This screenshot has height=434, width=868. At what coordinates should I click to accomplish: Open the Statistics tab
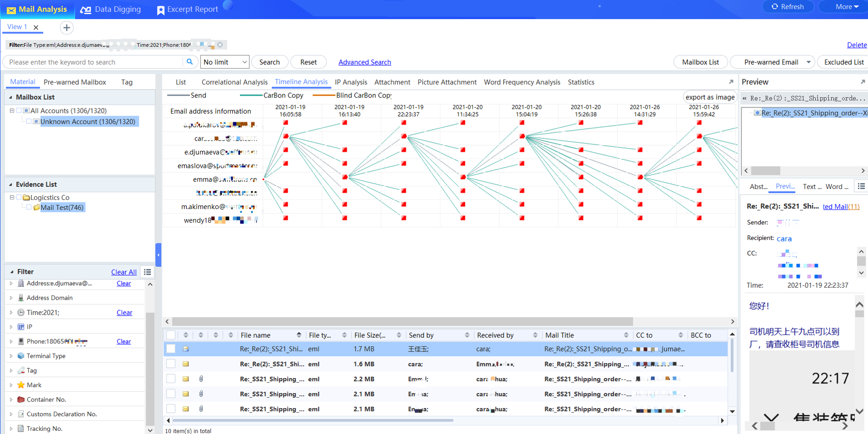tap(581, 82)
